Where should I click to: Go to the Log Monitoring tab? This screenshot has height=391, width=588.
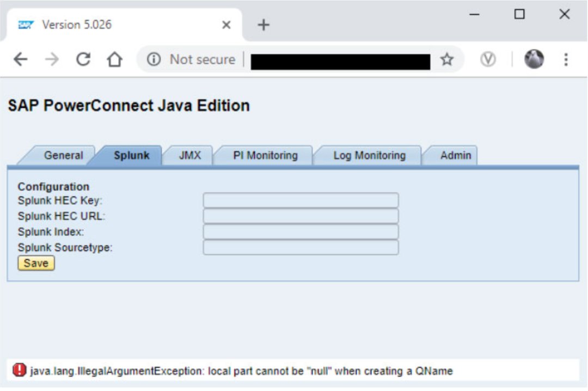(369, 155)
